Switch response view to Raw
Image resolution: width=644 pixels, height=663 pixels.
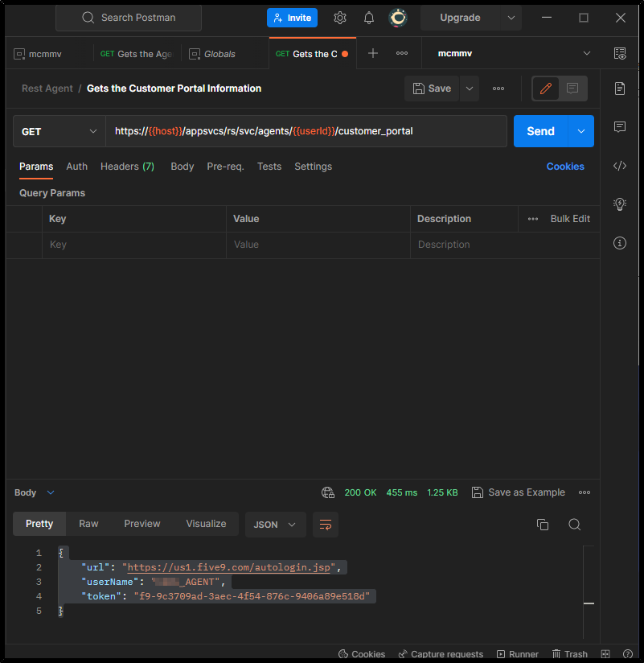88,524
